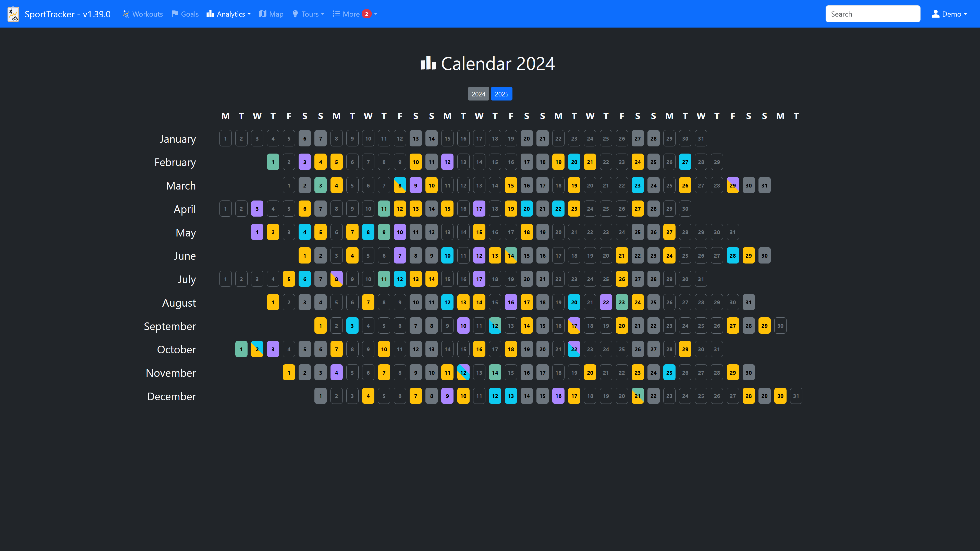Click the red notification badge showing 2
This screenshot has width=980, height=551.
(366, 14)
